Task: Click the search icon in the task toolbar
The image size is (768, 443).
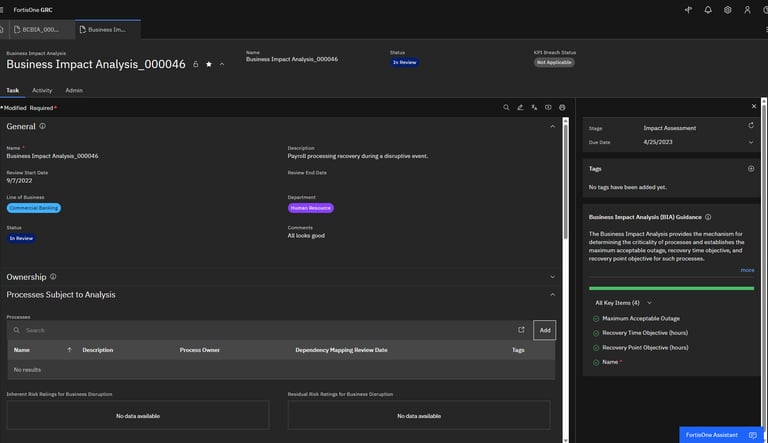Action: (506, 107)
